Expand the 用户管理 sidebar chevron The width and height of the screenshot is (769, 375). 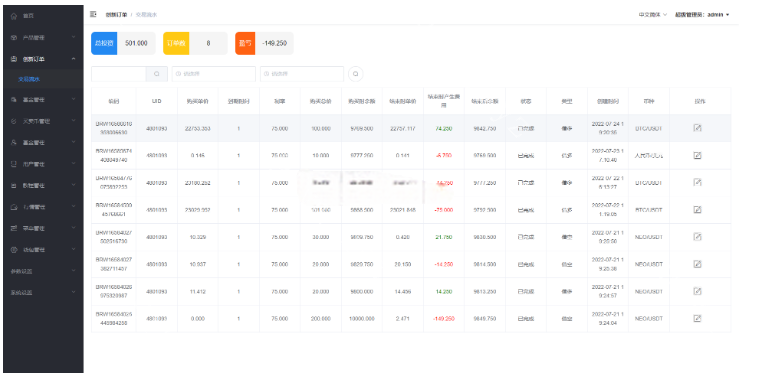tap(73, 164)
